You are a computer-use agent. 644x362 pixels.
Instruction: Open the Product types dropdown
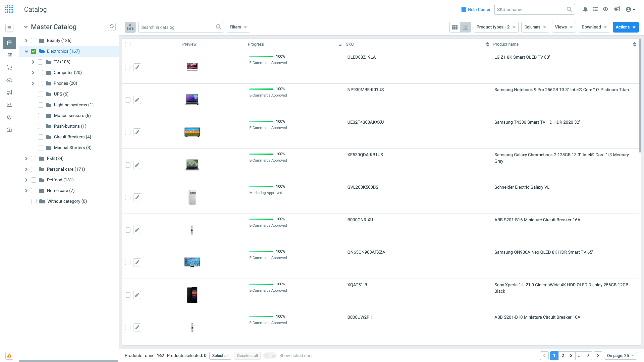click(496, 27)
